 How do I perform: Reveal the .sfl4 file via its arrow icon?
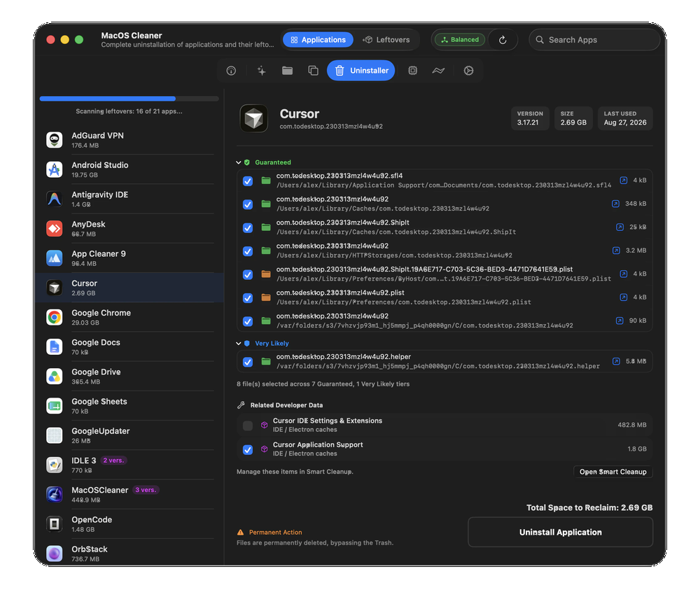pyautogui.click(x=623, y=181)
